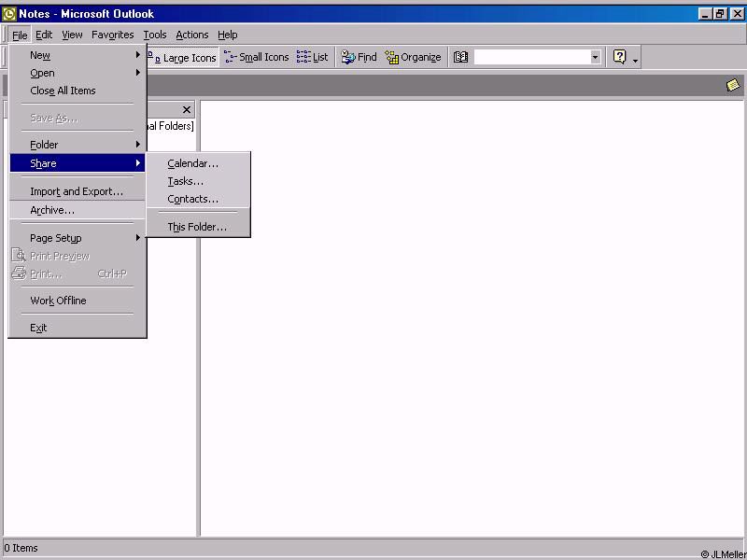Image resolution: width=747 pixels, height=560 pixels.
Task: Click the yellow Notes folder icon
Action: pos(733,85)
